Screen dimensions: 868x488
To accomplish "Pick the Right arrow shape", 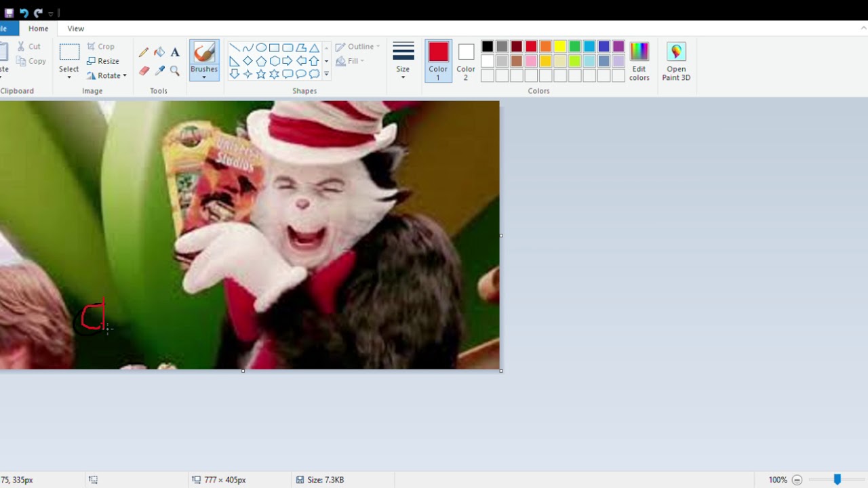I will 288,61.
